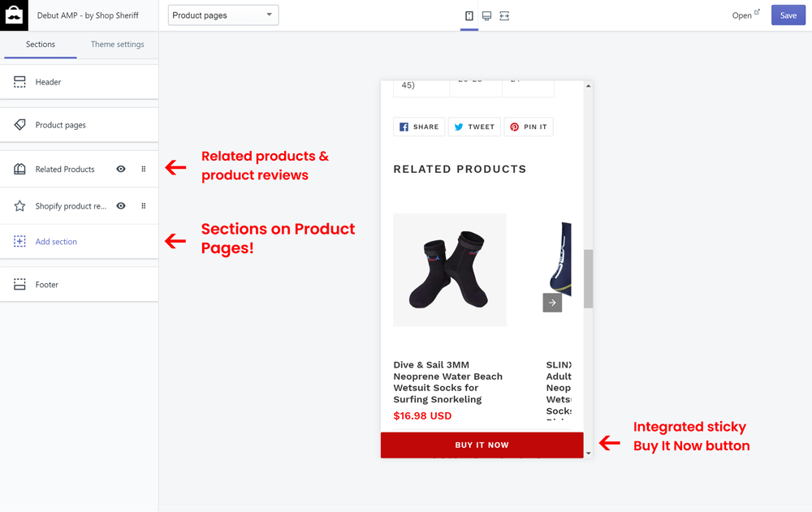Viewport: 812px width, 512px height.
Task: Open the Product pages template dropdown
Action: coord(222,15)
